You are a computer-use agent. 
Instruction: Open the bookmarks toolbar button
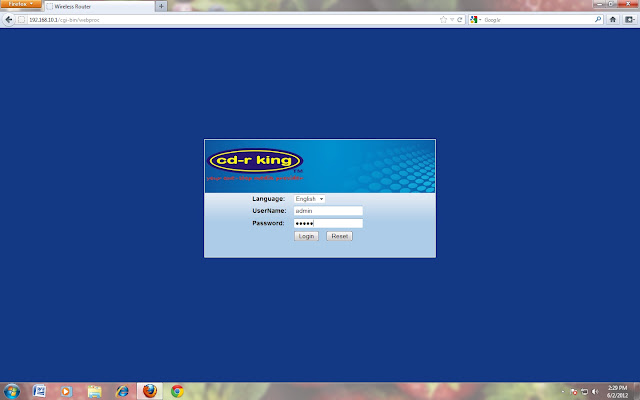(x=630, y=20)
